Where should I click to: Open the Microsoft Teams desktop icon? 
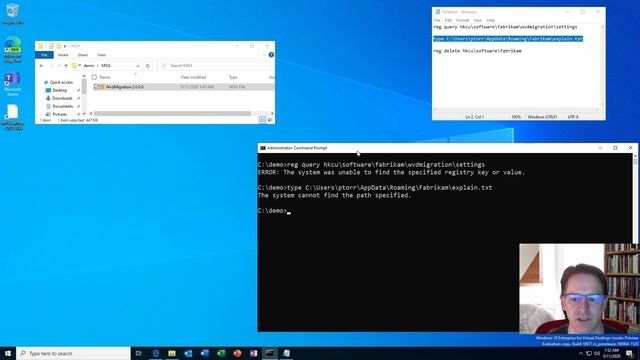(x=12, y=84)
